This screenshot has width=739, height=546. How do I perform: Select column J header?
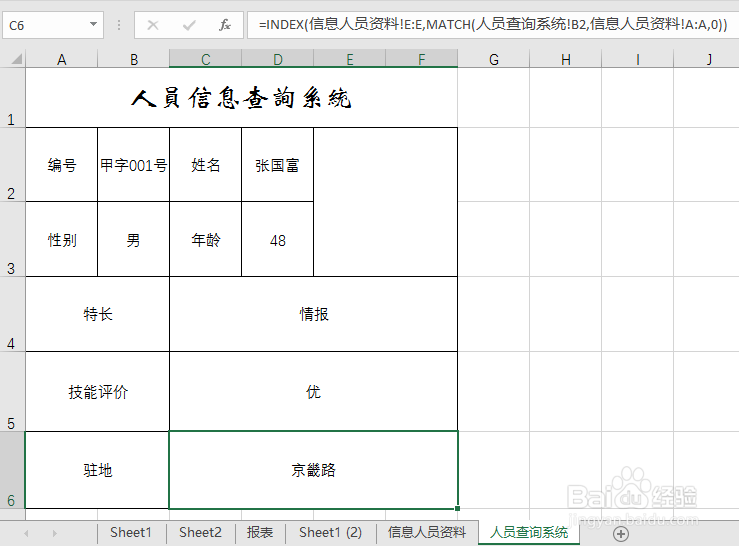coord(707,59)
